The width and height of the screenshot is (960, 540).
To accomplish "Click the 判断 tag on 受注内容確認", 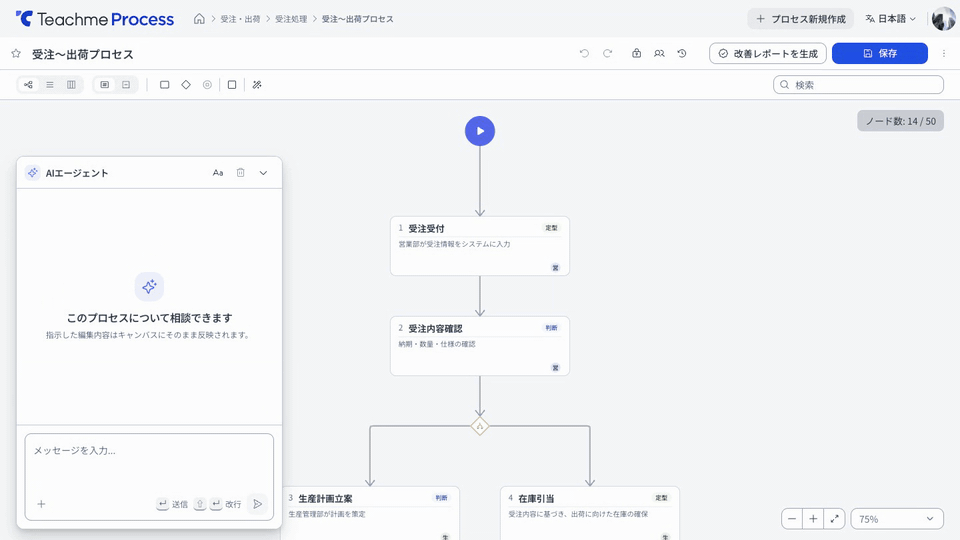I will click(552, 328).
